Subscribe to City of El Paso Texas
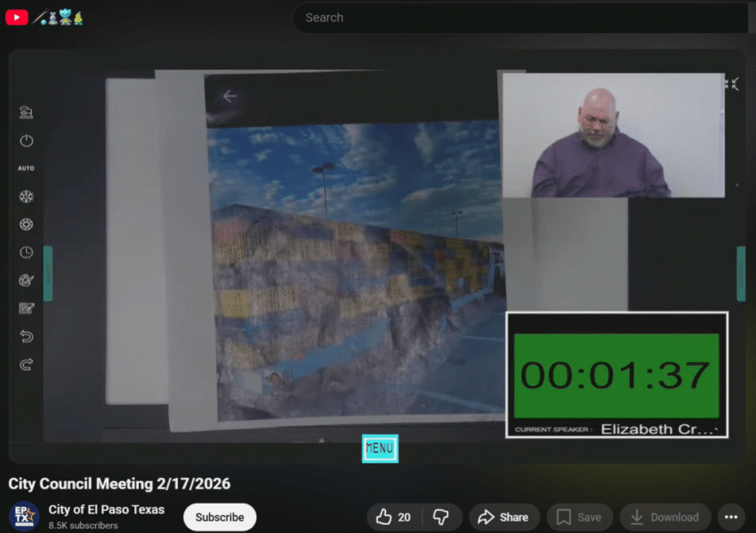This screenshot has width=756, height=533. point(220,517)
